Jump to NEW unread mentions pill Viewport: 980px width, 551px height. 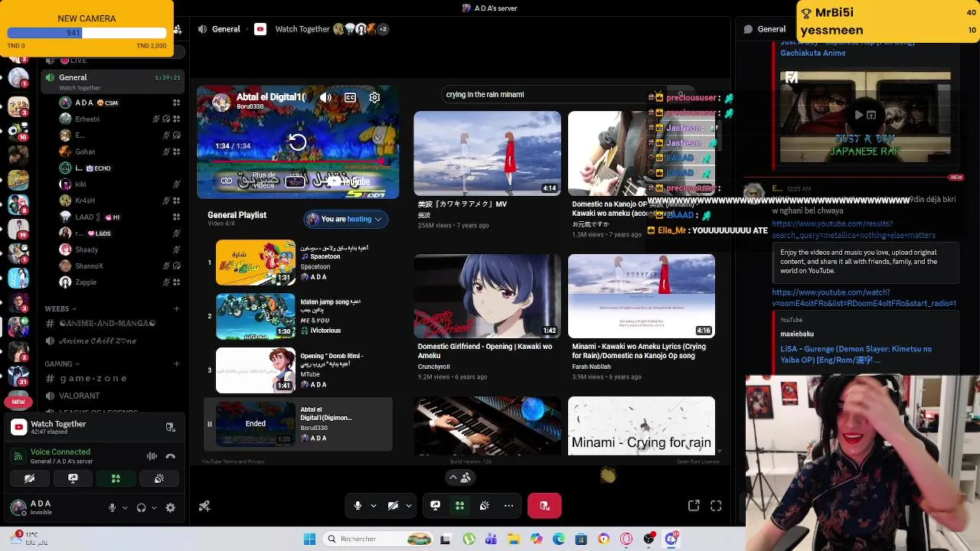pos(18,402)
